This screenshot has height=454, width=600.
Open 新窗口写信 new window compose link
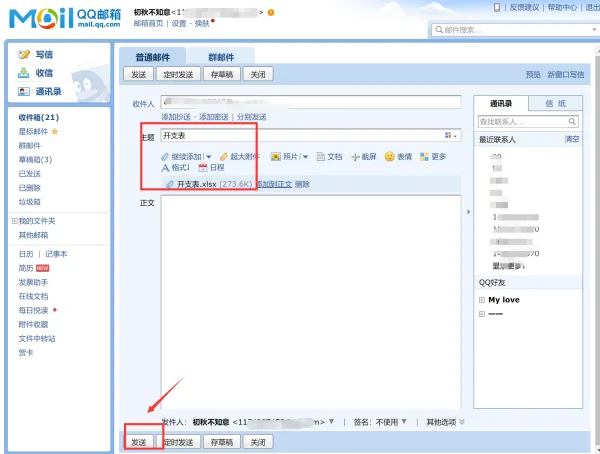tap(566, 74)
